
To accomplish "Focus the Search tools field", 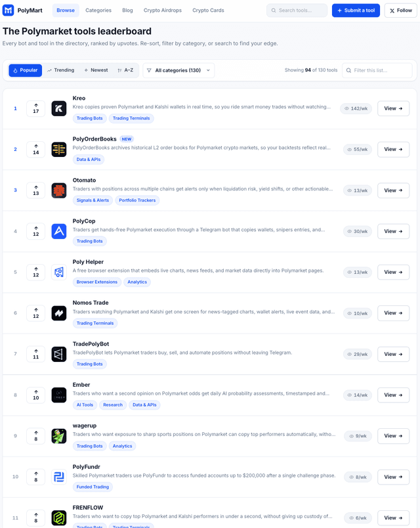I will coord(297,11).
